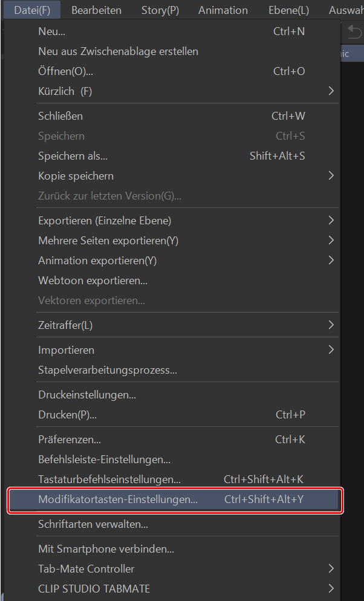Open the Animation exportieren submenu
The height and width of the screenshot is (601, 364).
click(331, 261)
